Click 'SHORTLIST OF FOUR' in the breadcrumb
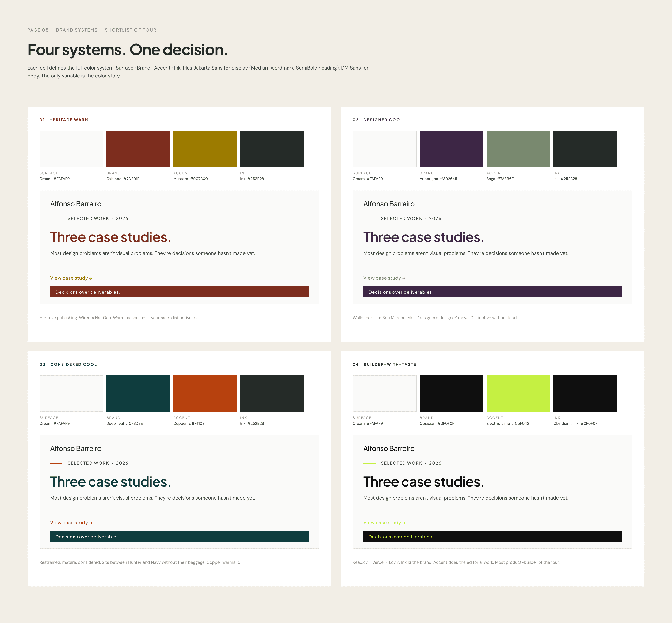The width and height of the screenshot is (672, 623). [131, 30]
